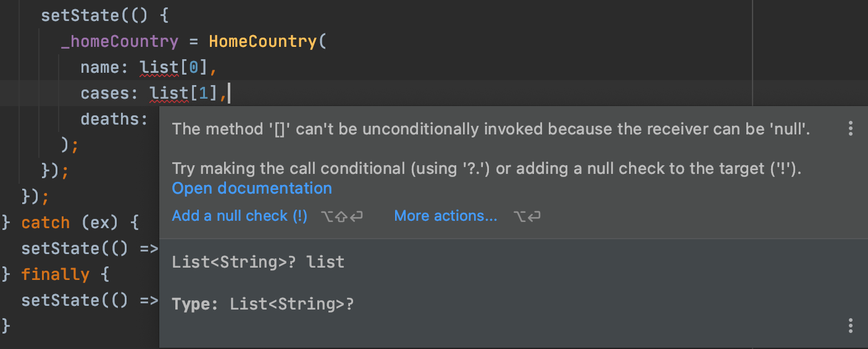The width and height of the screenshot is (868, 349).
Task: Click the lower three-dot menu in documentation pane
Action: [851, 326]
